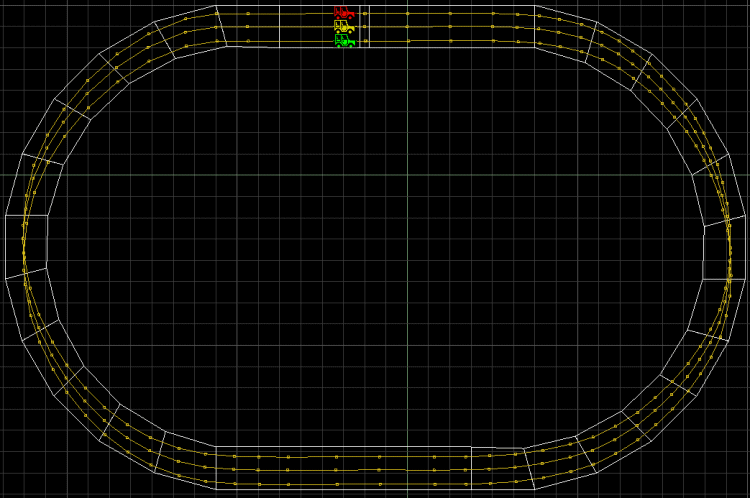Click the first waypoint right of red car
750x498 pixels.
click(x=365, y=14)
